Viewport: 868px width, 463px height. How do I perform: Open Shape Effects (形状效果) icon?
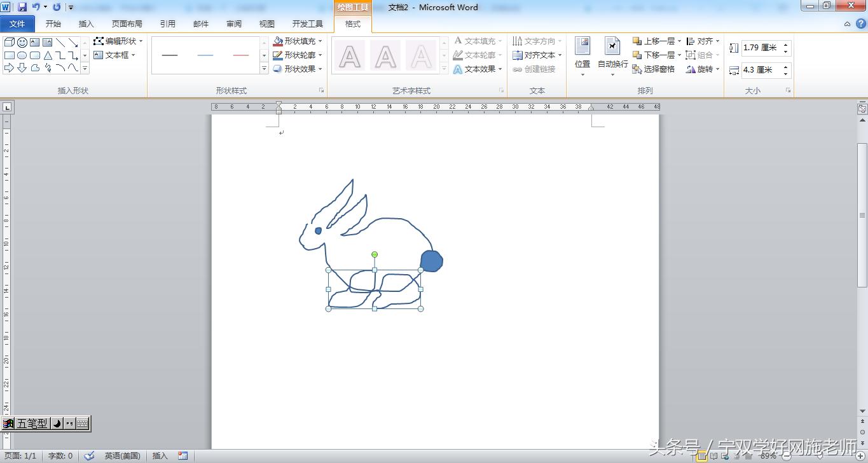coord(278,69)
